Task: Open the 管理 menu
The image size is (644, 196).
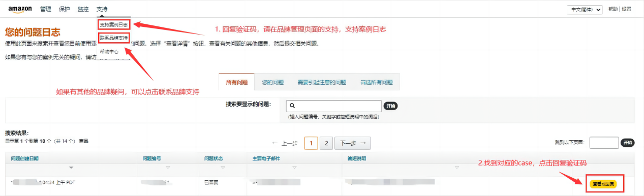Action: pos(45,10)
